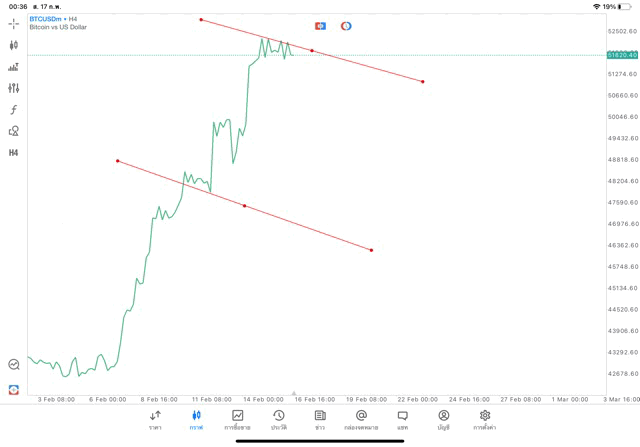Switch to the การซื้อขาย trade tab
Screen dimensions: 640x447
pos(237,420)
